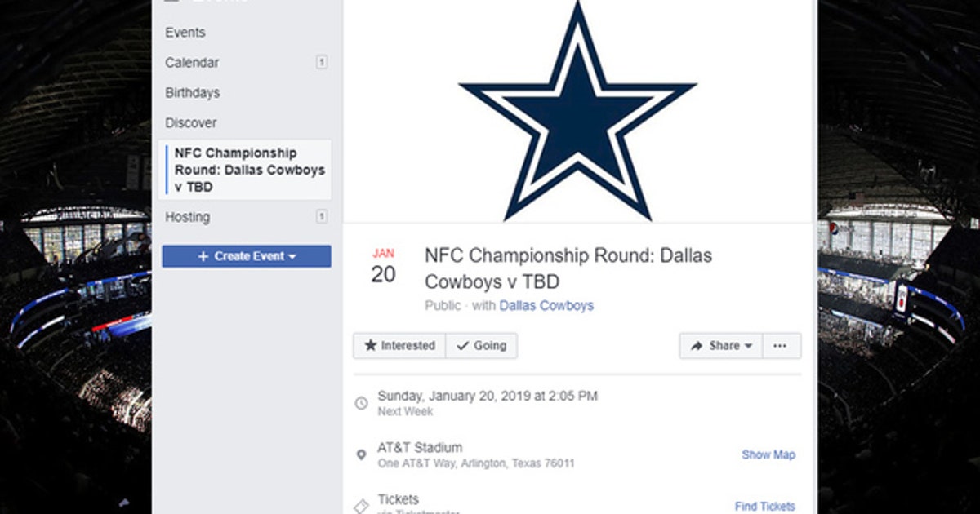
Task: Select Discover in the sidebar
Action: pos(191,123)
